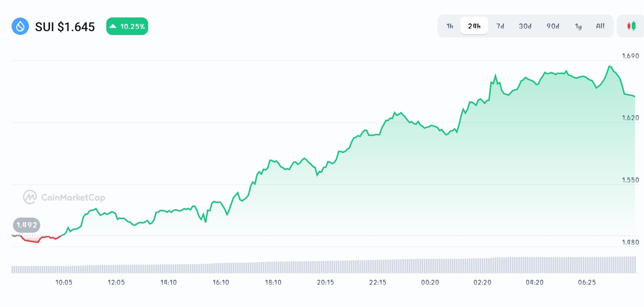
Task: Click the 02:20 time axis label
Action: tap(482, 282)
